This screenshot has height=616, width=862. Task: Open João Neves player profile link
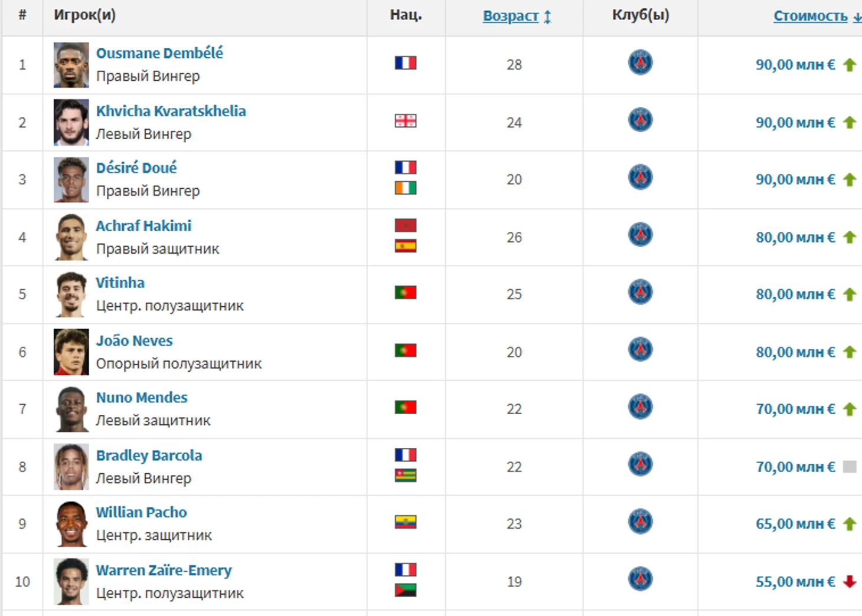(134, 340)
